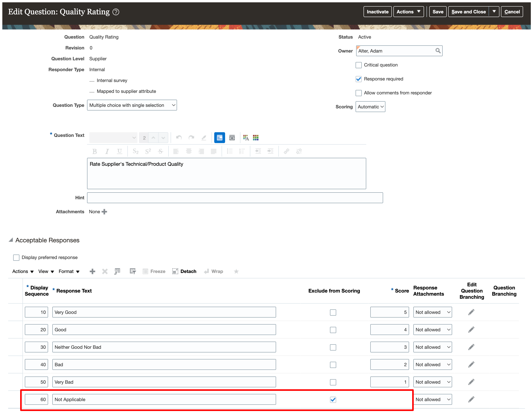This screenshot has height=417, width=532.
Task: Click the font color icon in editor toolbar
Action: point(246,138)
